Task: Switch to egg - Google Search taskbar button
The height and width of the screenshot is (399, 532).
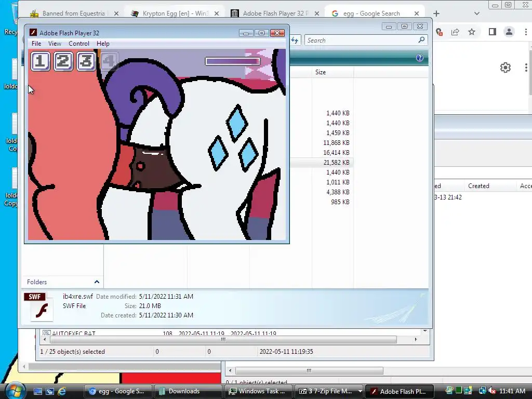Action: point(117,391)
